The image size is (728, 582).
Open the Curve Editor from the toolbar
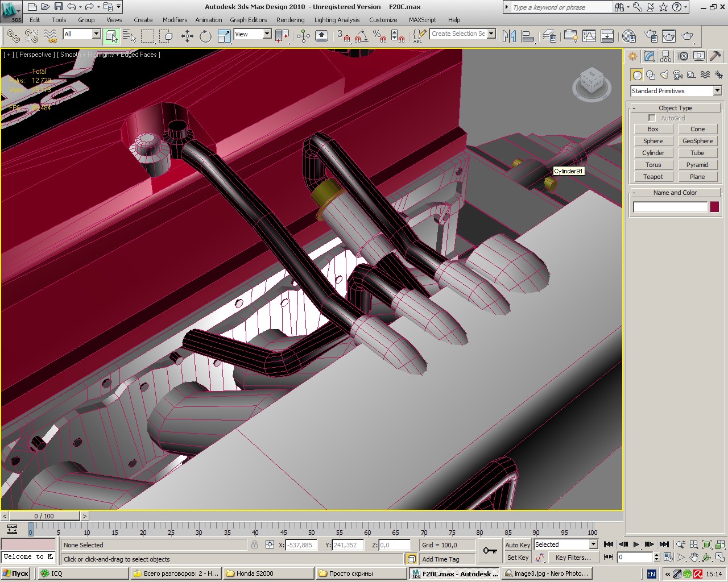[x=589, y=36]
